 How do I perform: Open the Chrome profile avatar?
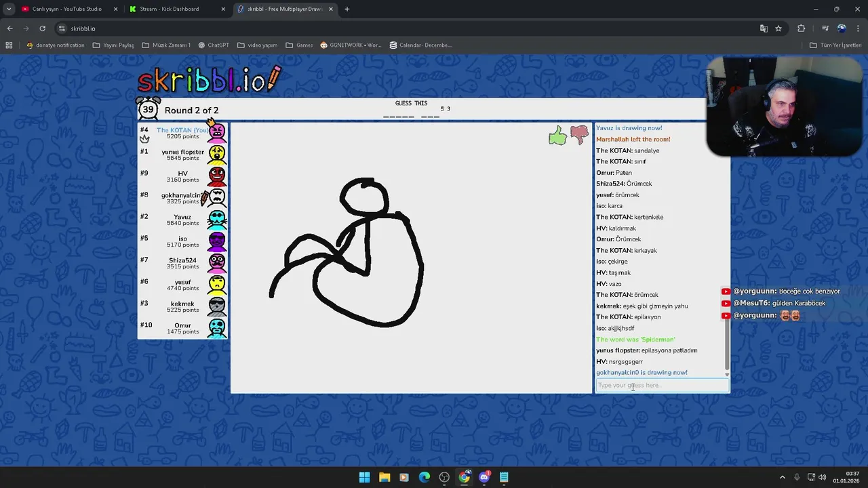tap(842, 28)
